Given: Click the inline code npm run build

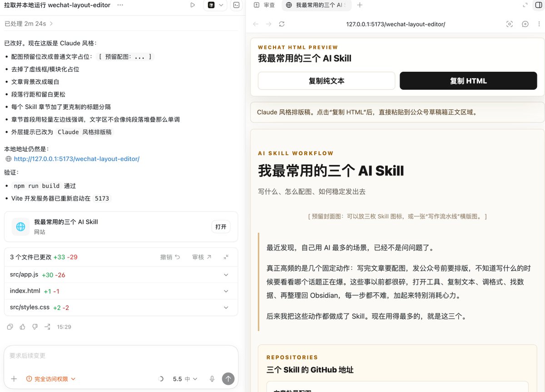Looking at the screenshot, I should pyautogui.click(x=37, y=186).
